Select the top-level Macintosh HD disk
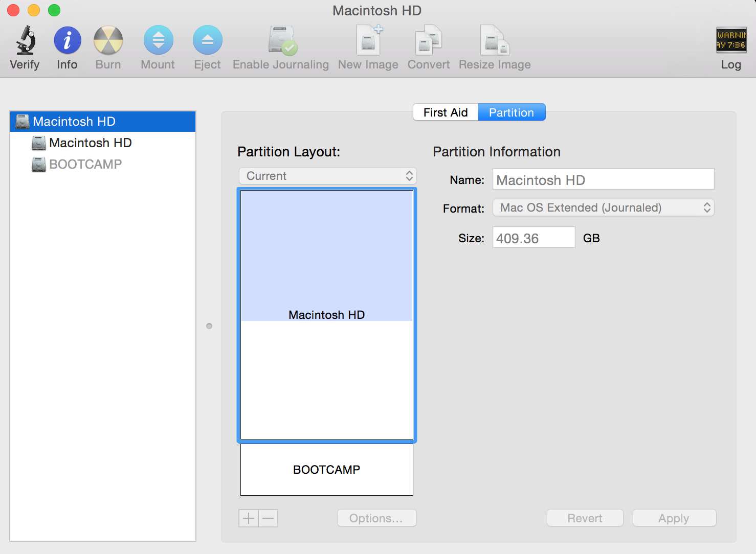The image size is (756, 554). tap(103, 122)
